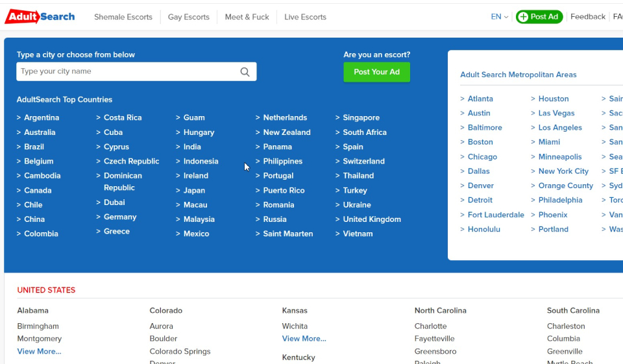Select Canada country link

(38, 190)
